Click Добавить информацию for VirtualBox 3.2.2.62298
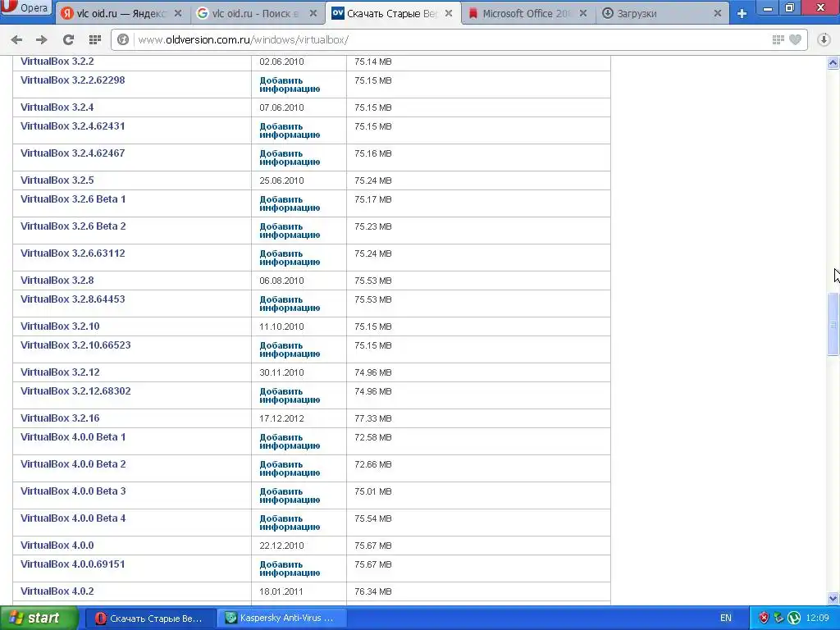 (290, 84)
